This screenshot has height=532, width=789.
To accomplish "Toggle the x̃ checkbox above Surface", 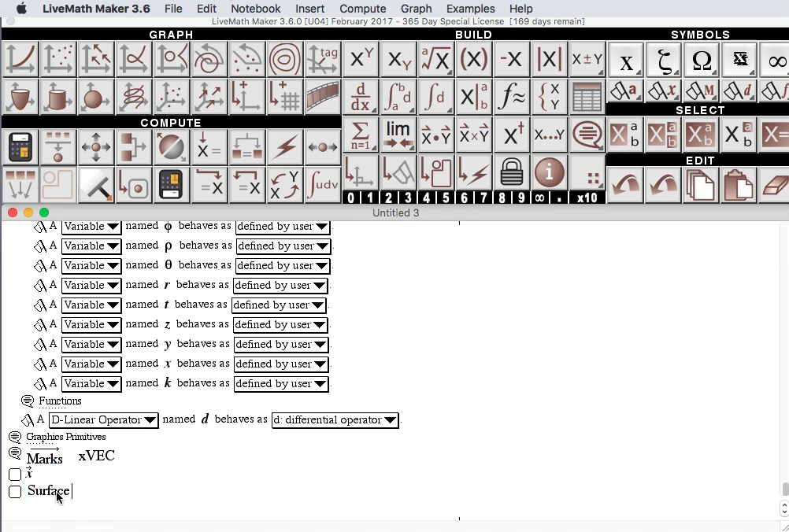I will pos(14,474).
